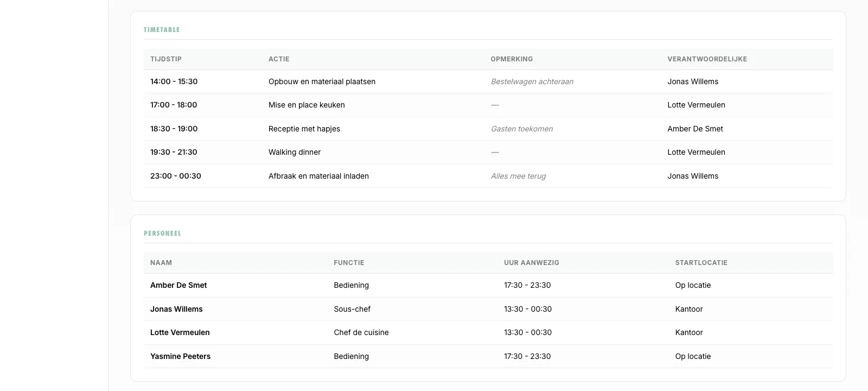The width and height of the screenshot is (868, 391).
Task: Click Lotte Vermeulen responsible for Mise en place
Action: click(x=696, y=105)
